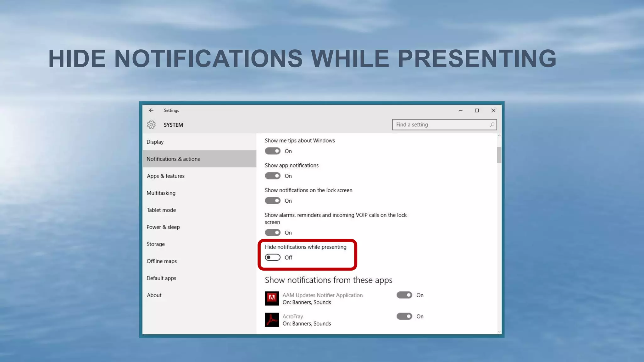Go to Apps & features
Screen dimensions: 644x362
pyautogui.click(x=199, y=176)
